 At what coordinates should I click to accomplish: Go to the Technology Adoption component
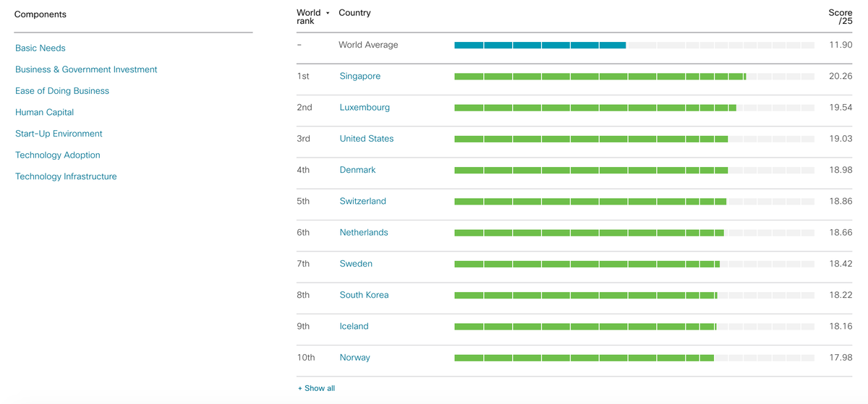point(58,155)
